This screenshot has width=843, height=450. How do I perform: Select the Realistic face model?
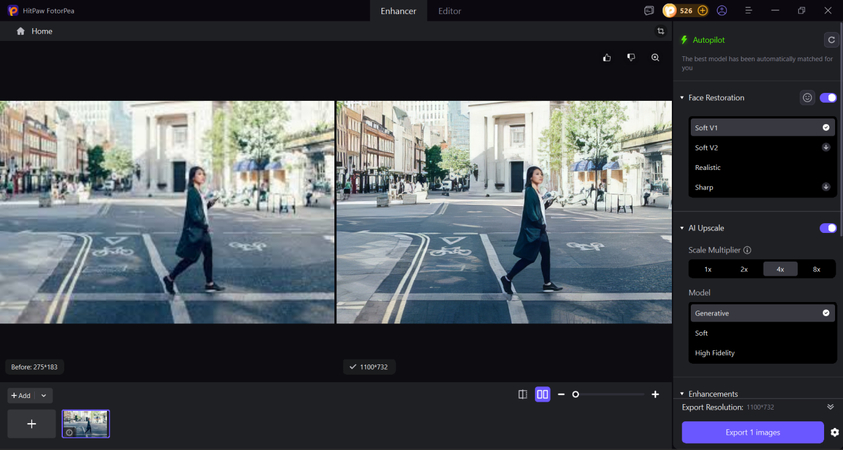click(762, 168)
